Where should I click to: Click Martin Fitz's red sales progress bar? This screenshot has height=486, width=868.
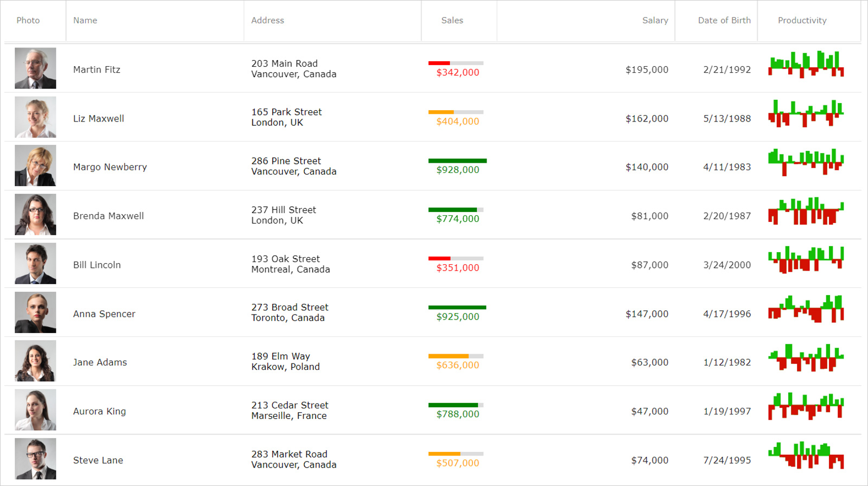pyautogui.click(x=439, y=63)
